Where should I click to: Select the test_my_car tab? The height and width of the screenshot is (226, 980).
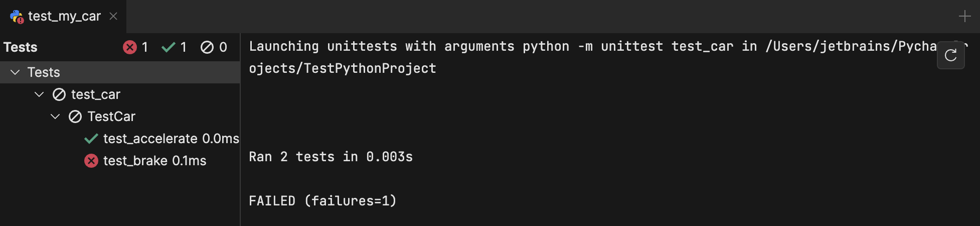[x=64, y=17]
